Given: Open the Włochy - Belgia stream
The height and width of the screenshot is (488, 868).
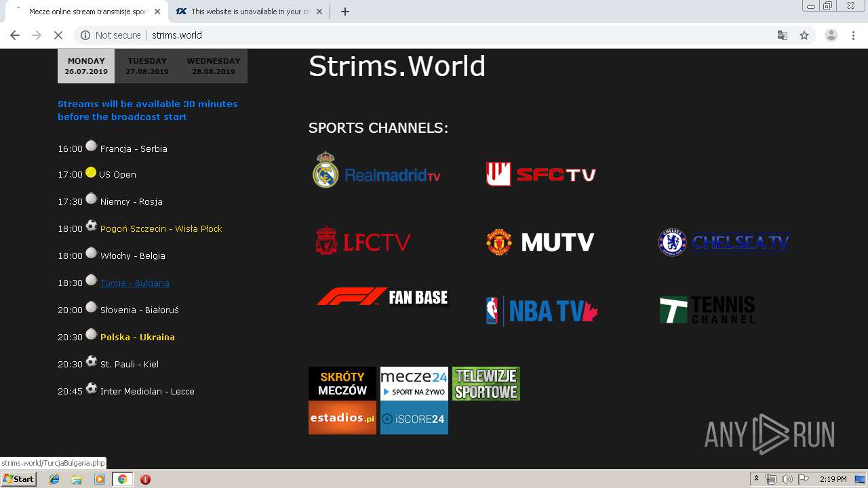Looking at the screenshot, I should 133,256.
